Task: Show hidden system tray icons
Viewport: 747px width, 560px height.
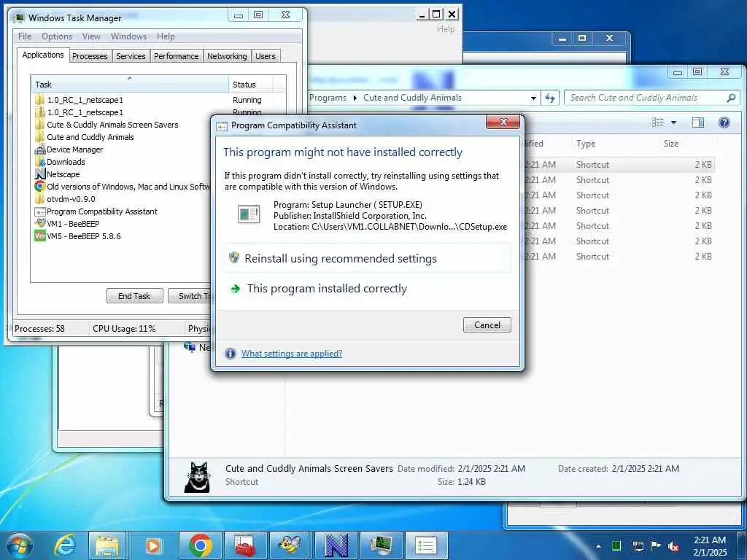Action: point(598,546)
